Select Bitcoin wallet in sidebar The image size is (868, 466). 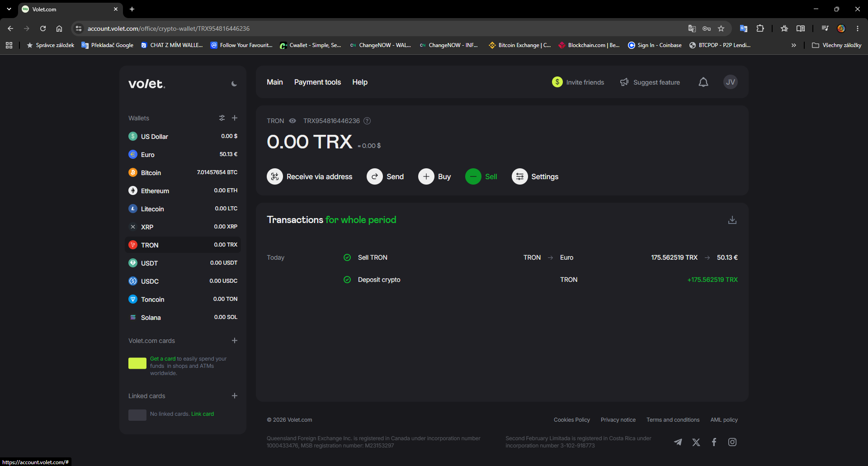point(183,172)
